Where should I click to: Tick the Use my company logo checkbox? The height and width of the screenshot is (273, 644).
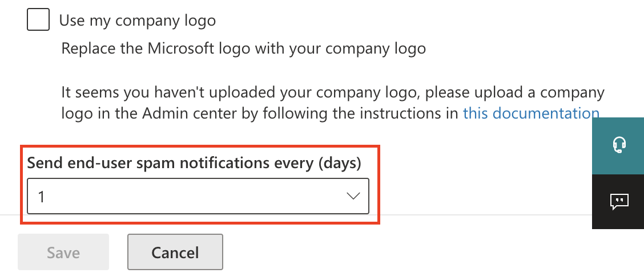click(x=38, y=21)
